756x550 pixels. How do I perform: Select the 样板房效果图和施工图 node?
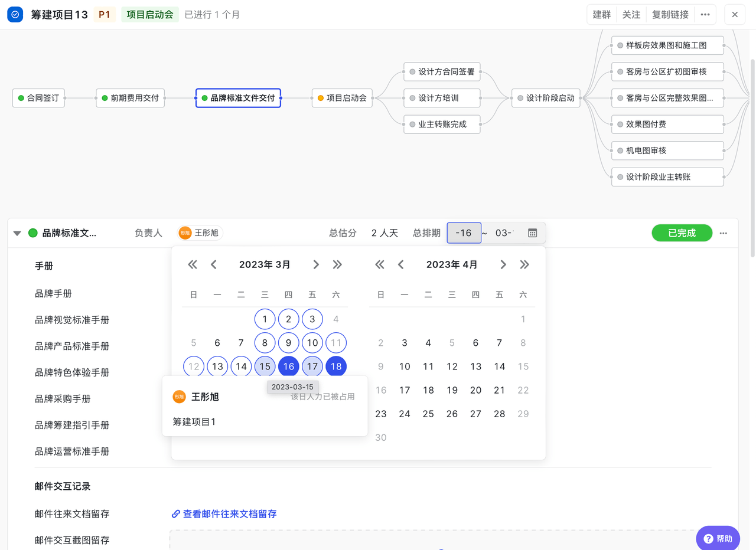pos(667,45)
